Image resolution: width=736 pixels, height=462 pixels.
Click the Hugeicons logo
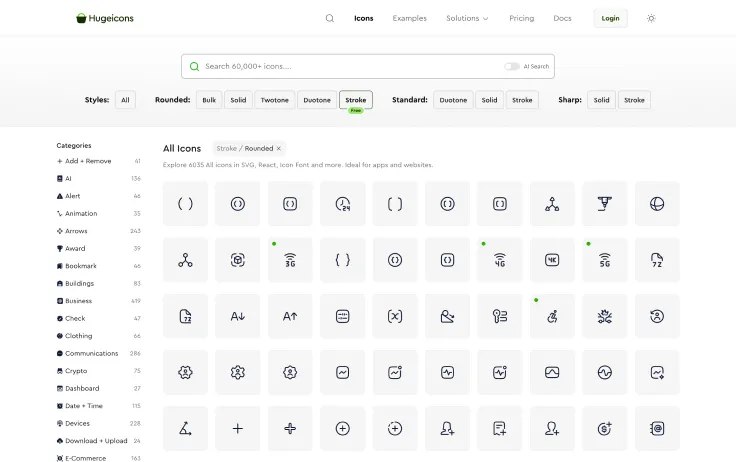pos(105,18)
